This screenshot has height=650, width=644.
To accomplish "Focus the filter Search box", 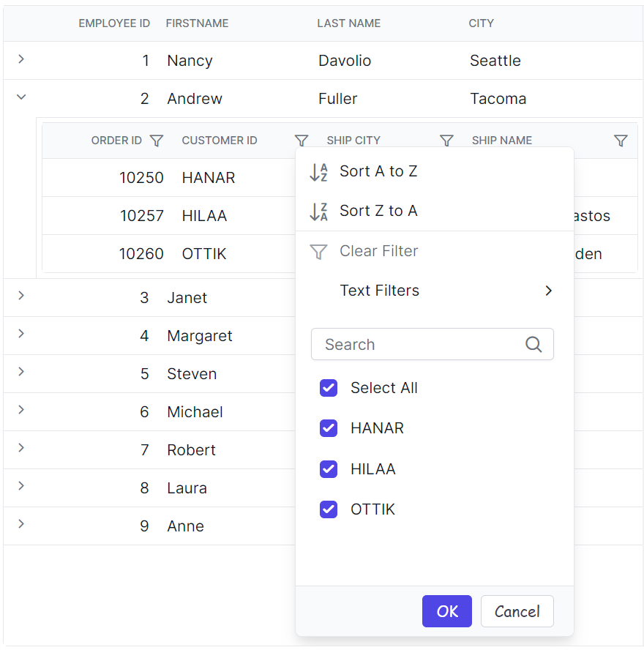I will tap(433, 344).
